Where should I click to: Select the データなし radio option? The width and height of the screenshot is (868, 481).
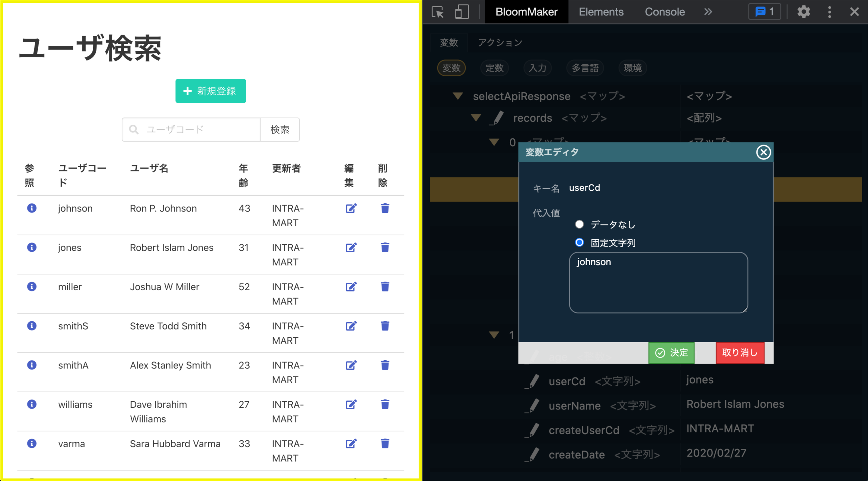click(579, 224)
